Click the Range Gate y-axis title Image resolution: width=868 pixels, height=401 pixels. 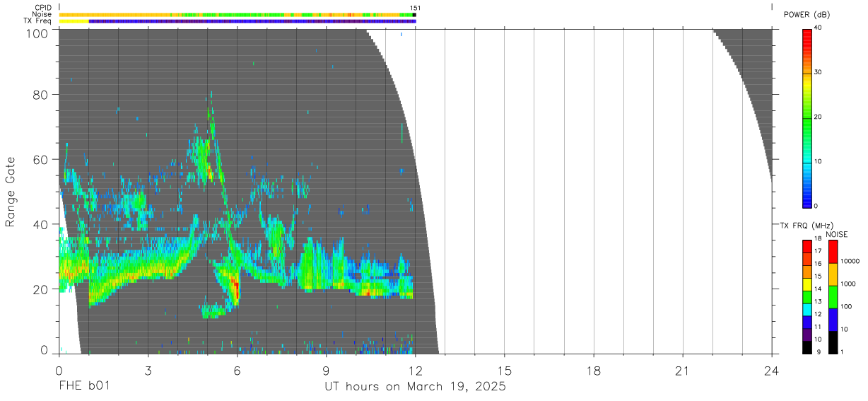click(x=11, y=192)
